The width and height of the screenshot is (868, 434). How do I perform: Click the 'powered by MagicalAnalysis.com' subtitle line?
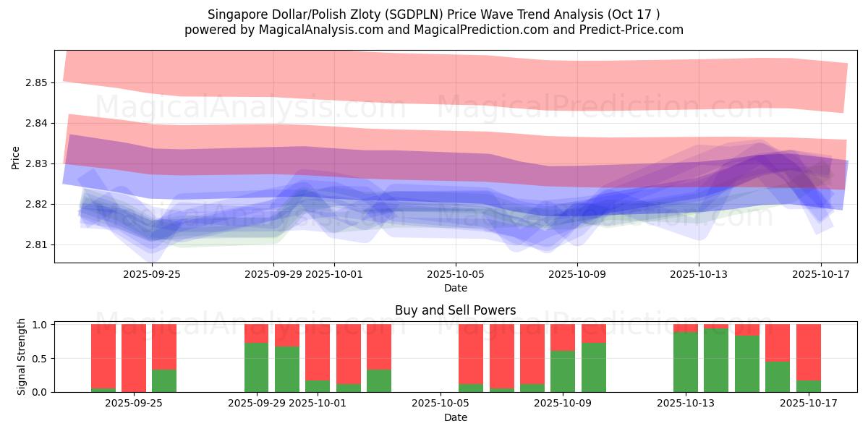click(433, 30)
